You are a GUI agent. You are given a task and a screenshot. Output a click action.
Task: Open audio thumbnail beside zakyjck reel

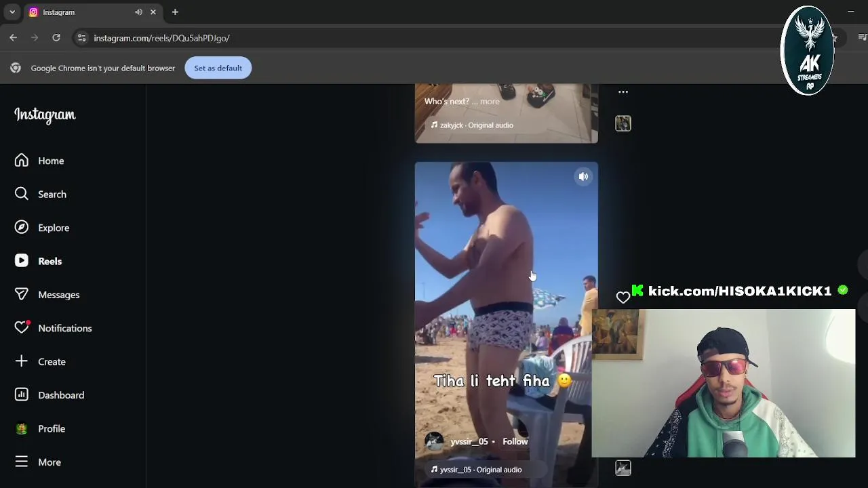(623, 123)
